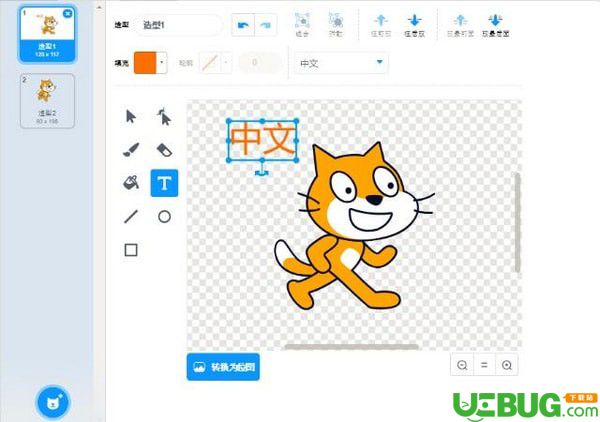Select the Line tool
Image resolution: width=600 pixels, height=422 pixels.
[x=131, y=217]
